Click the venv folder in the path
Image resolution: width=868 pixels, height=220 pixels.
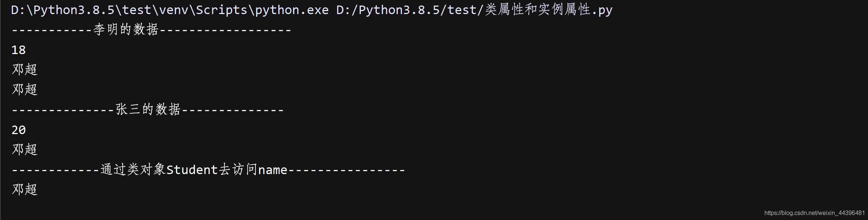pyautogui.click(x=173, y=10)
